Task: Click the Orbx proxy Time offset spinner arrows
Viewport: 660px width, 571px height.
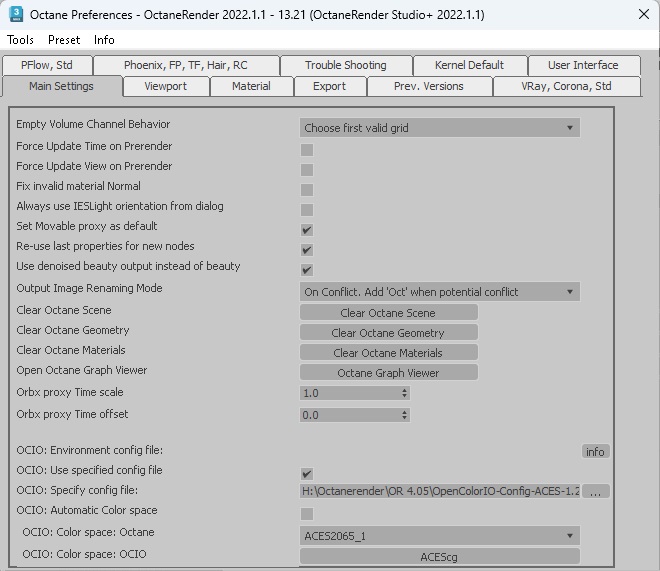Action: click(x=404, y=415)
